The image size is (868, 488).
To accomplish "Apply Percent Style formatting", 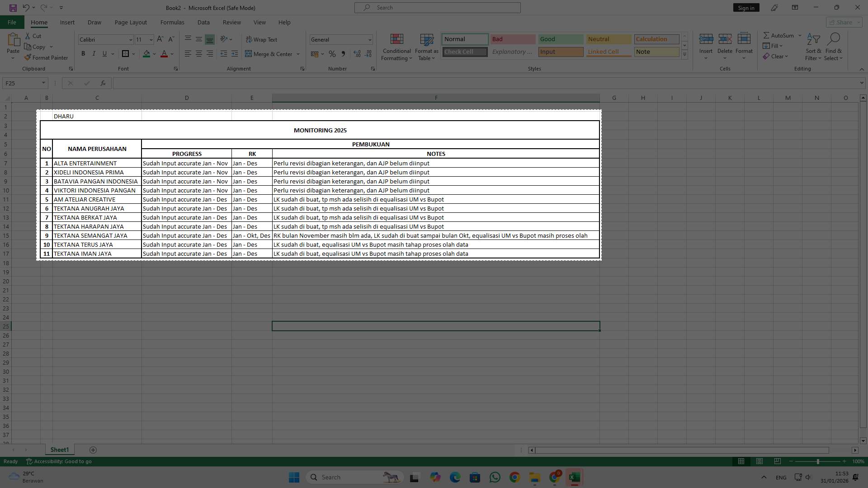I will 332,54.
